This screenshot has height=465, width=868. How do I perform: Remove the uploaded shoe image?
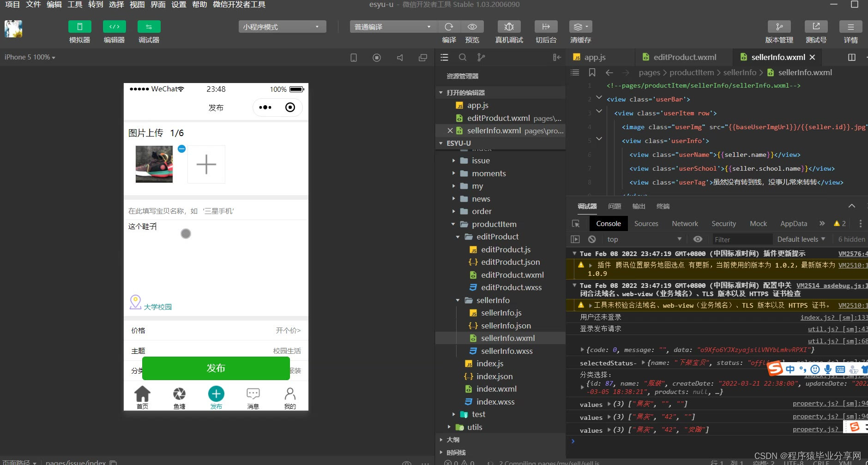coord(181,149)
